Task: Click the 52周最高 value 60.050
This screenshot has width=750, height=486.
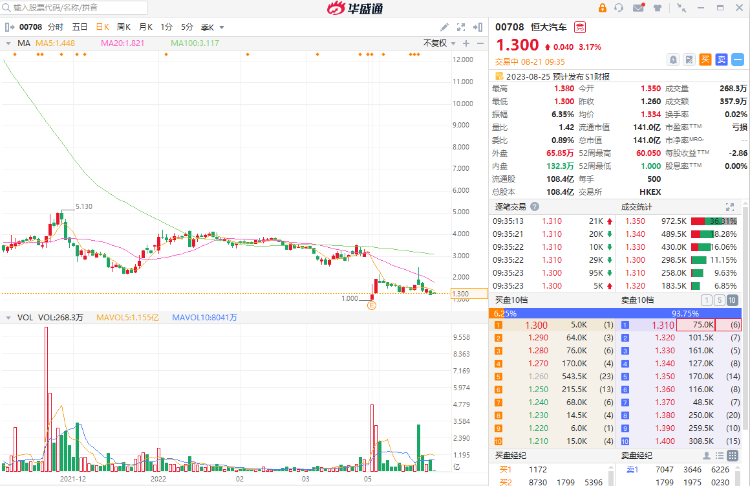Action: coord(648,153)
